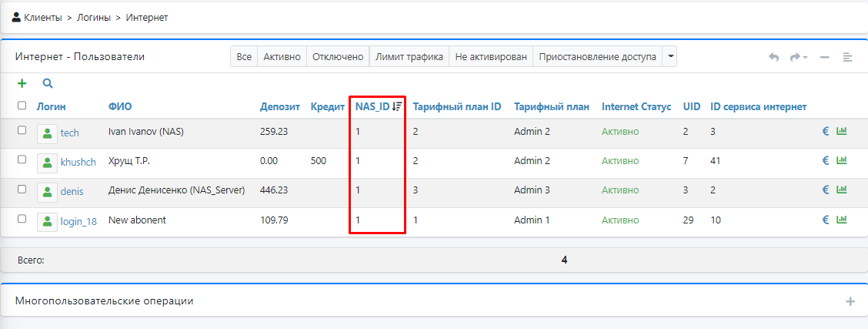Image resolution: width=868 pixels, height=329 pixels.
Task: Toggle the select-all checkbox in table header
Action: point(22,106)
